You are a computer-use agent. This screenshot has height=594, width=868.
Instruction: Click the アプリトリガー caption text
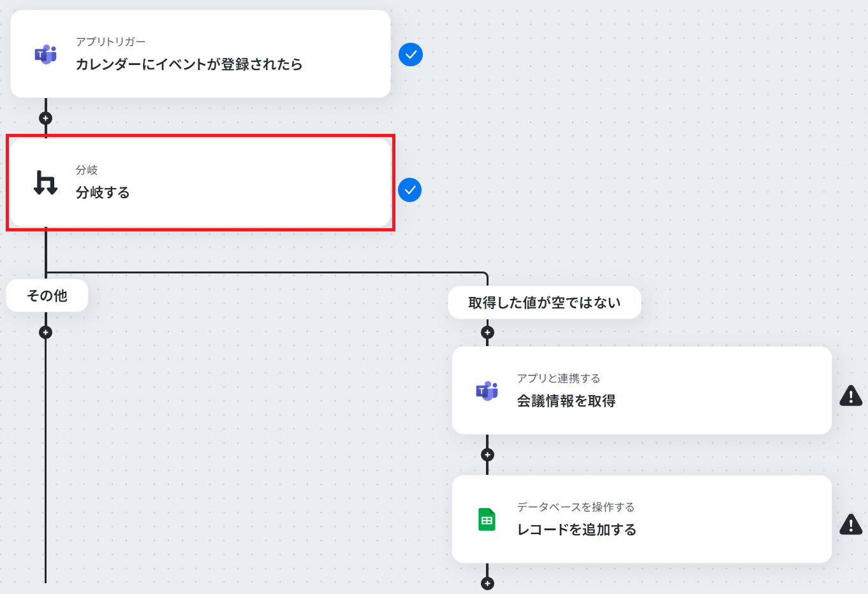tap(110, 41)
